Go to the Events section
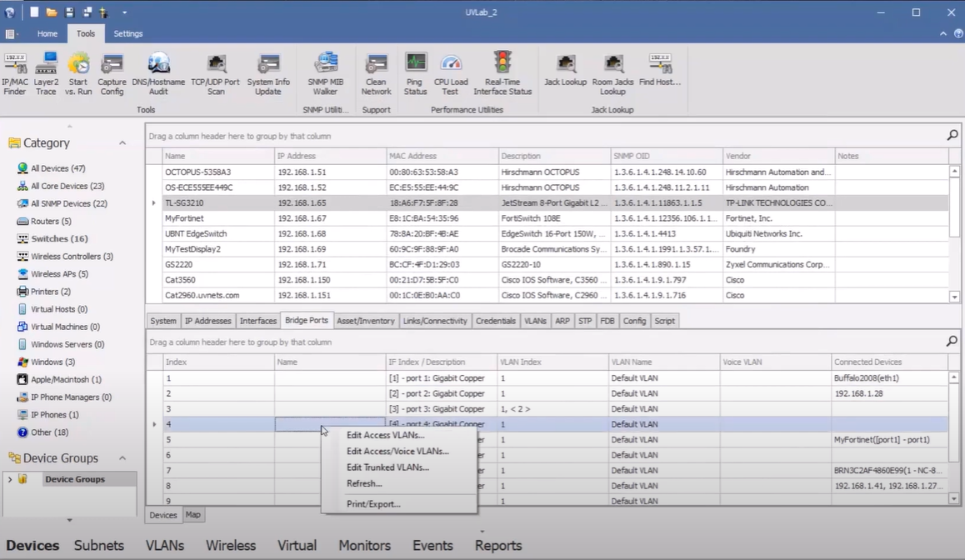The height and width of the screenshot is (560, 965). [x=432, y=545]
